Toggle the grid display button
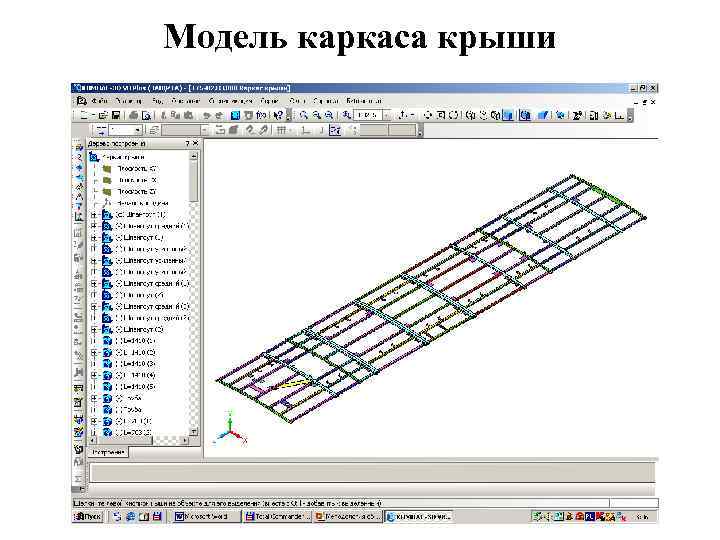The image size is (720, 540). 281,130
